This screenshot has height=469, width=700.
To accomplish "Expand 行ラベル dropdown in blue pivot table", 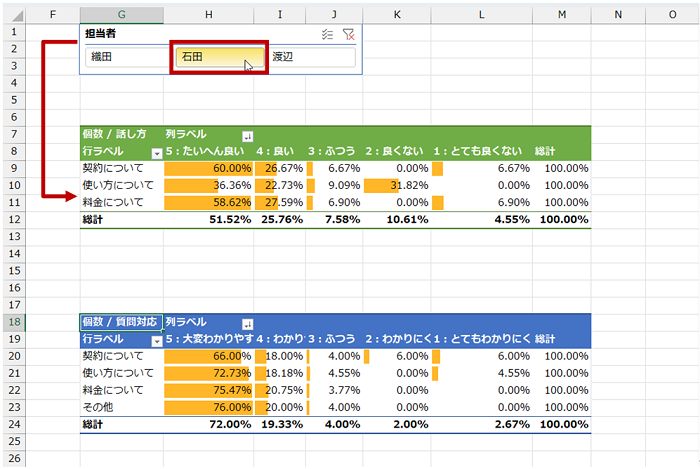I will [156, 340].
